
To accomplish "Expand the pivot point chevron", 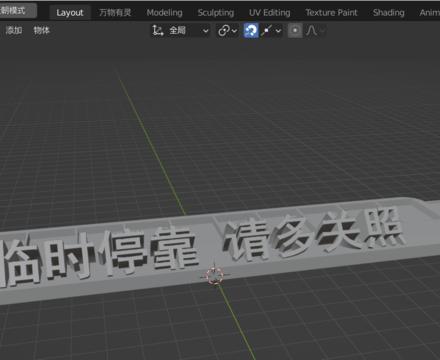I will pos(235,31).
